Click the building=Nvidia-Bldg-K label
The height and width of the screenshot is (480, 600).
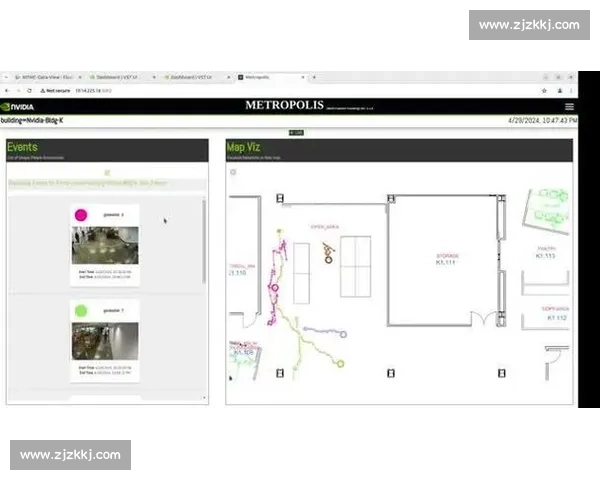[32, 121]
